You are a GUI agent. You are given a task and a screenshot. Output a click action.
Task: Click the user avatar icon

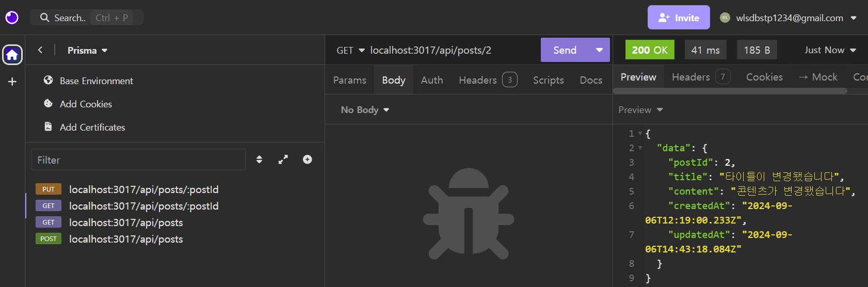click(725, 18)
